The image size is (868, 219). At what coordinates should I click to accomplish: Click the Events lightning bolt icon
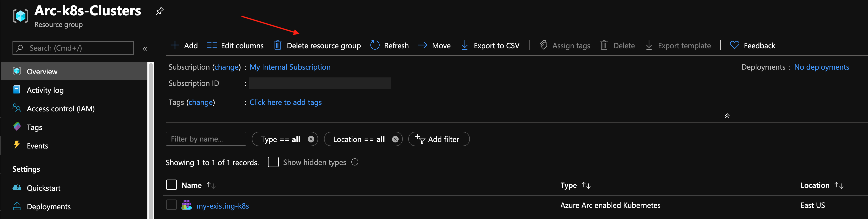(x=16, y=145)
